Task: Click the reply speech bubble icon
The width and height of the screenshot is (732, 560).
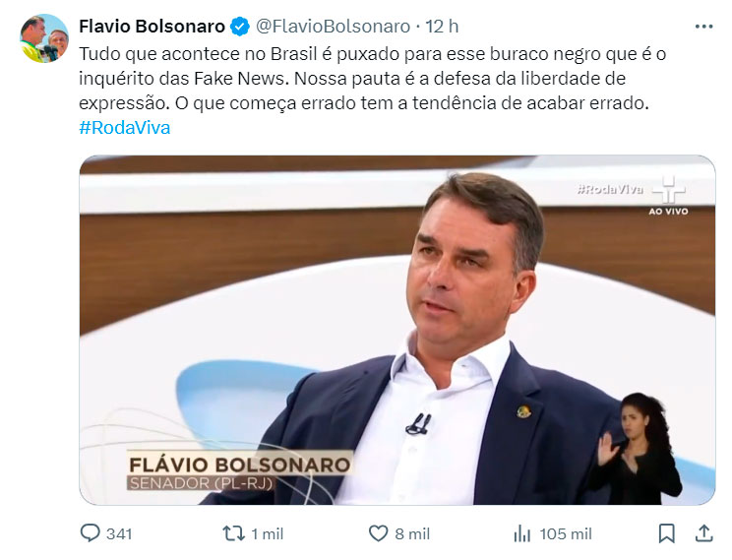Action: pyautogui.click(x=90, y=532)
